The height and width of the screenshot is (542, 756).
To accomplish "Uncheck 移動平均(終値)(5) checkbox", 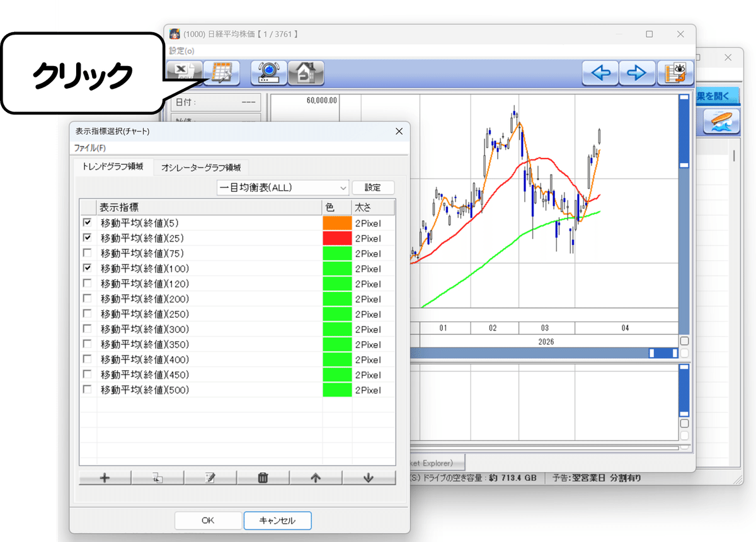I will pos(87,223).
